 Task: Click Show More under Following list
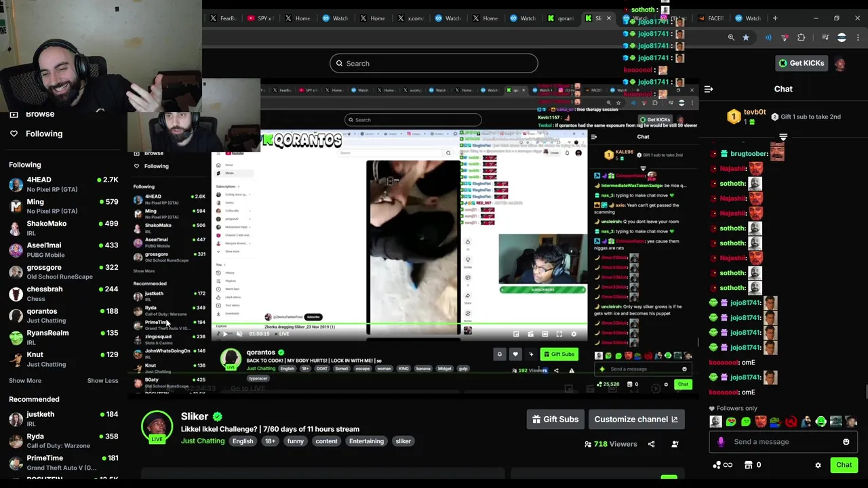tap(25, 381)
